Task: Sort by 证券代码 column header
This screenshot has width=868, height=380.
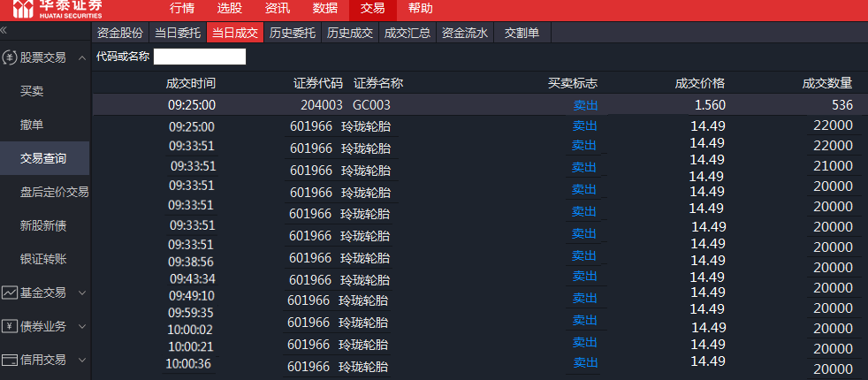Action: pos(317,84)
